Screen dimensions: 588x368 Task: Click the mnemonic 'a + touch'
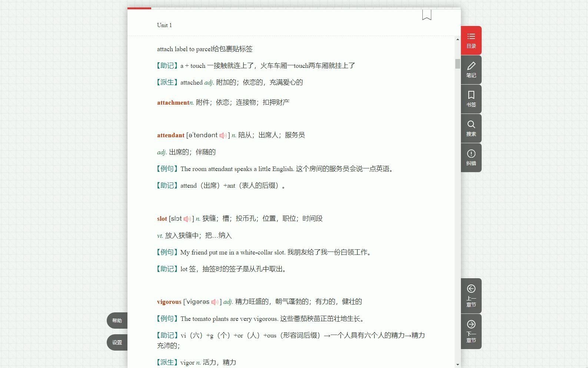tap(193, 66)
